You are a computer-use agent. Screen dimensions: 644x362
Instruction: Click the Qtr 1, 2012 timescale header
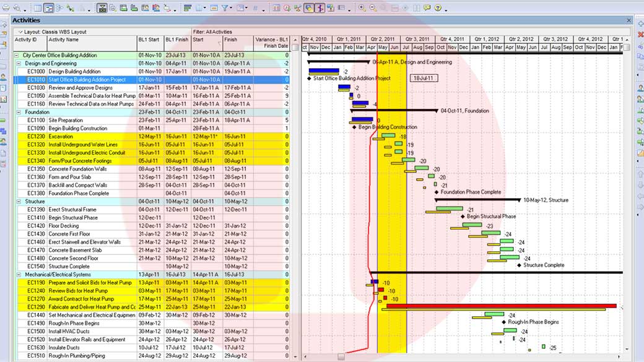pyautogui.click(x=487, y=40)
